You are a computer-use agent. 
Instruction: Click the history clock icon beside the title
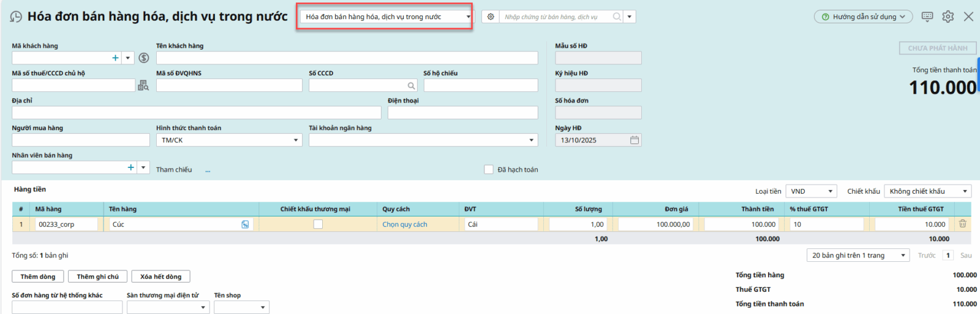pos(16,17)
